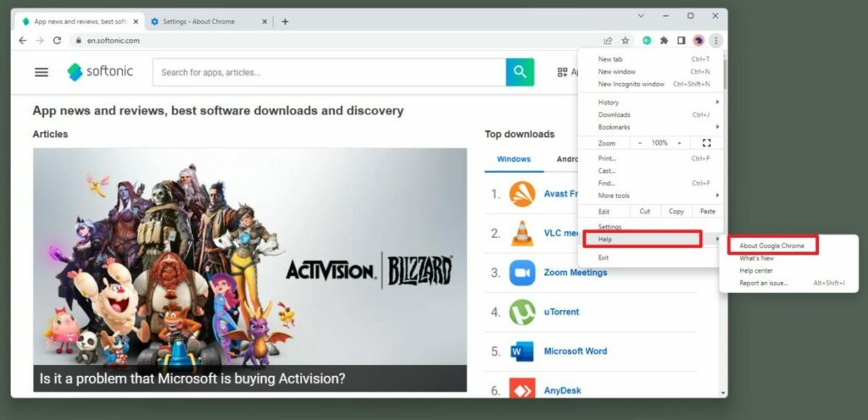The height and width of the screenshot is (420, 868).
Task: Click the Zoom Meetings link
Action: [576, 273]
